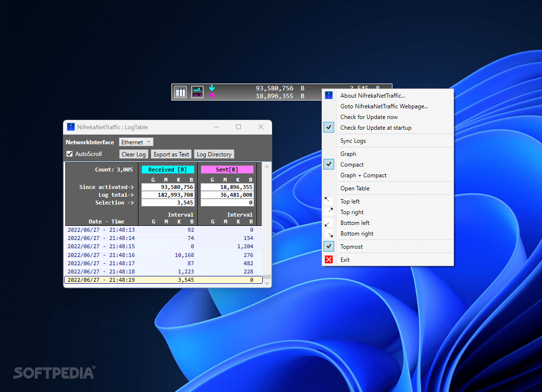
Task: Select log row 21:48:13
Action: [163, 230]
